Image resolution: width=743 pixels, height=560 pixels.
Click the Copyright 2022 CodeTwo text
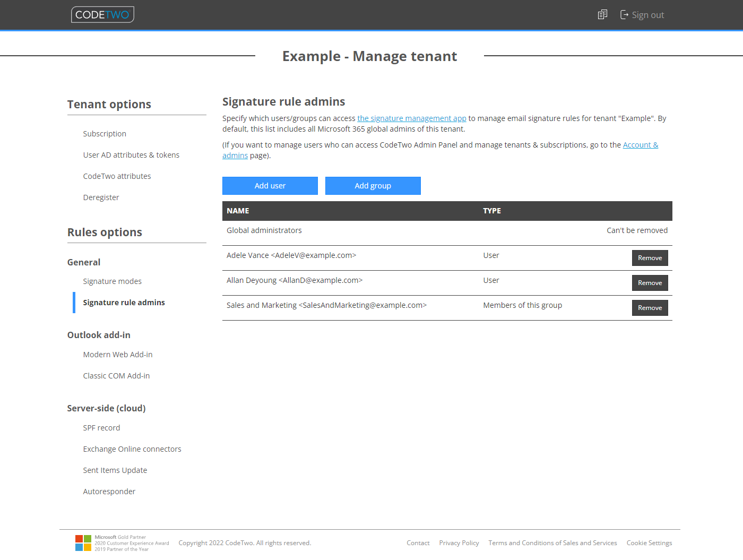(245, 543)
